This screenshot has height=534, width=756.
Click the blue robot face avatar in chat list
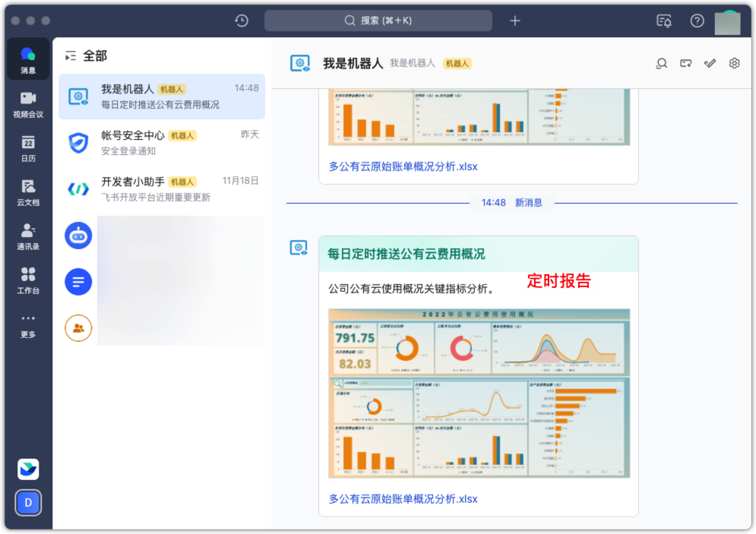78,235
